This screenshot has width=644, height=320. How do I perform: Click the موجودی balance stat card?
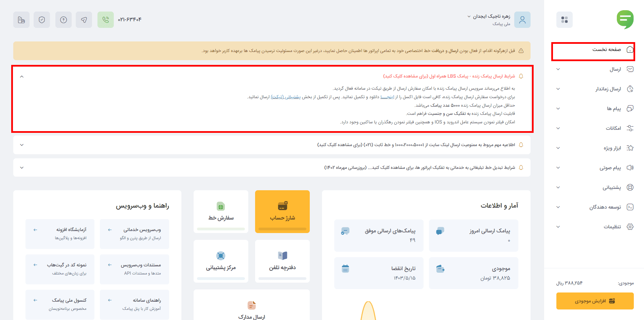[x=473, y=273]
